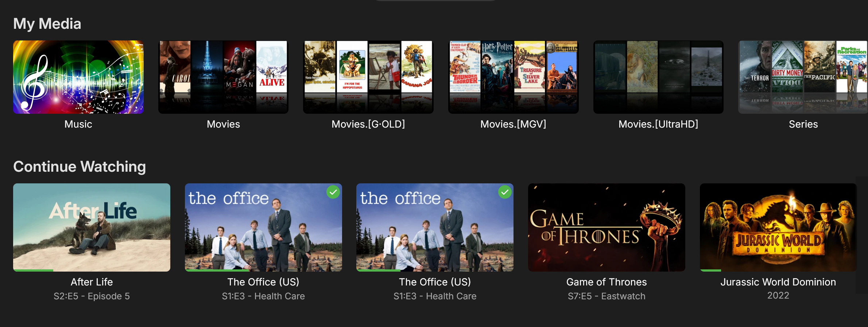
Task: Click watched checkmark on first Office card
Action: point(333,192)
